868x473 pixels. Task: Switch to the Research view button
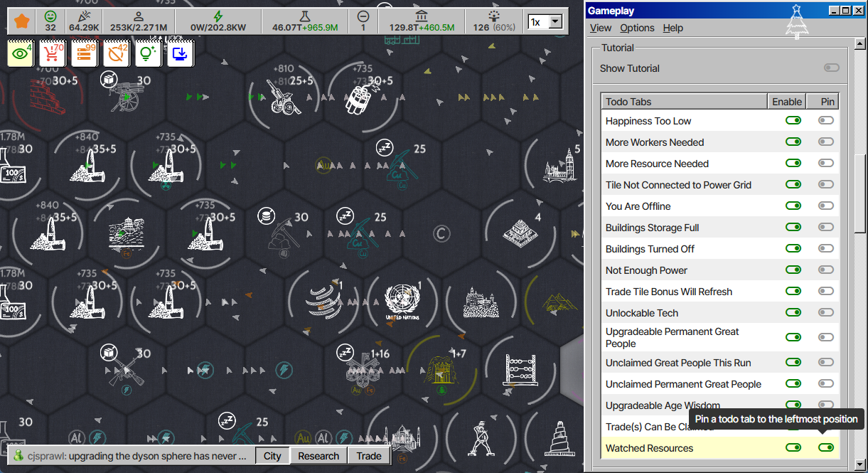coord(318,456)
